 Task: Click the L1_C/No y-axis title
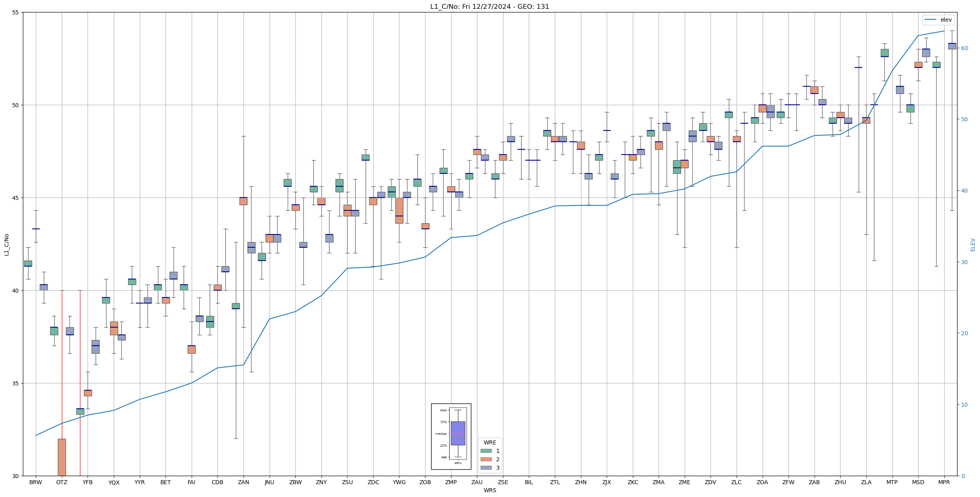click(x=6, y=244)
